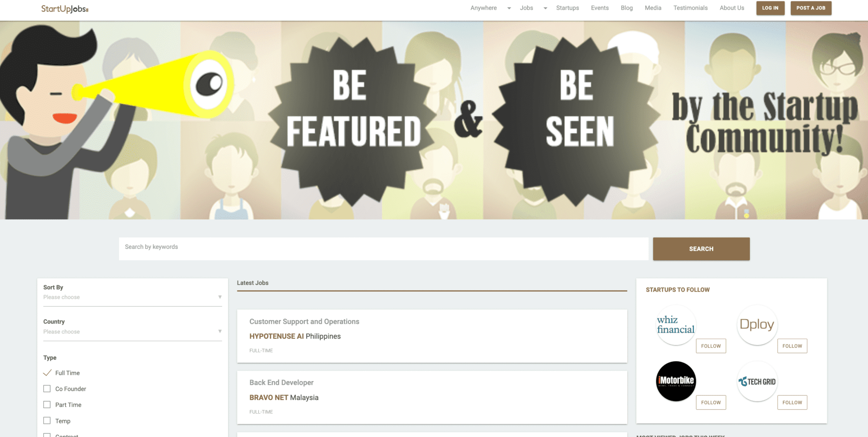Open the Testimonials page
Screen dimensions: 868x437
(x=690, y=8)
